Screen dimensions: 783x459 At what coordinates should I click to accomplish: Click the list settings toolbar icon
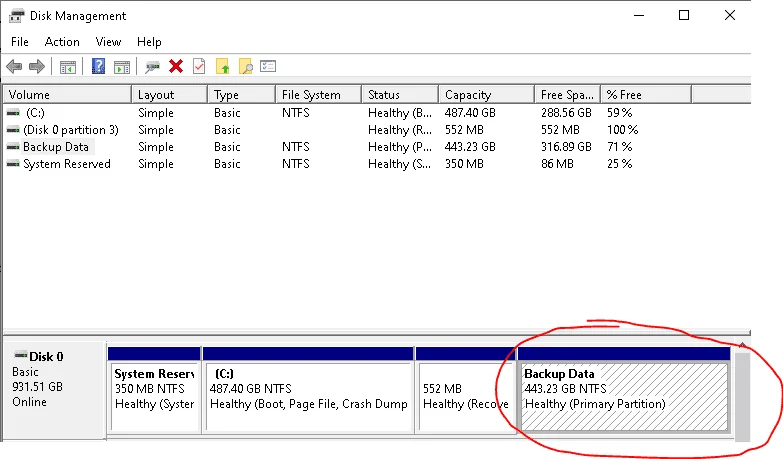tap(268, 66)
